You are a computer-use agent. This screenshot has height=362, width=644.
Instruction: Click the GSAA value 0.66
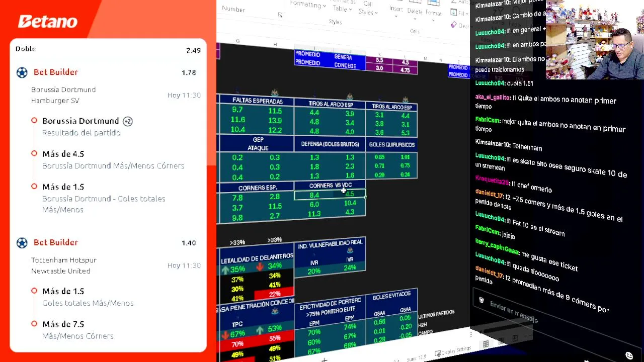379,322
